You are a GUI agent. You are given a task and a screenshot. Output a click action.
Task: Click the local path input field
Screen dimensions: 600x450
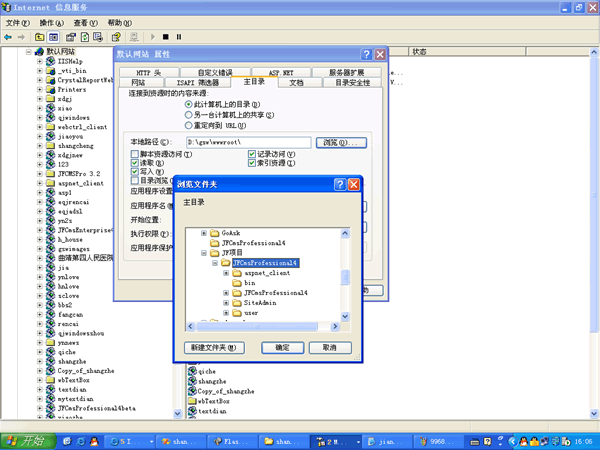click(249, 142)
